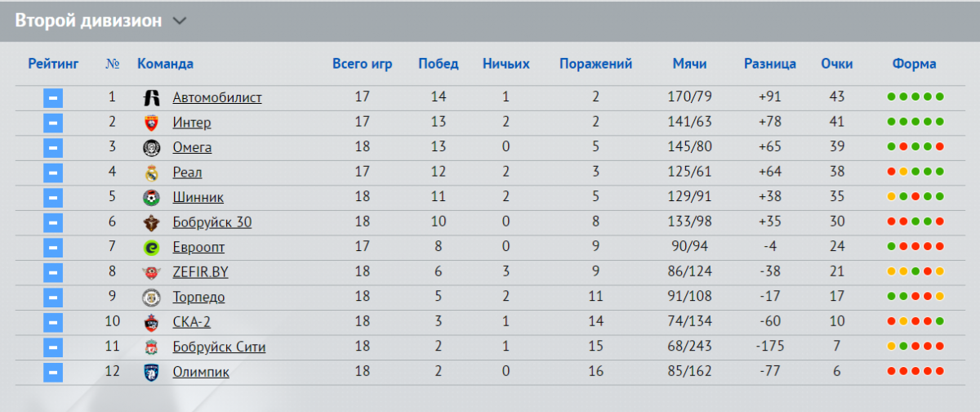Click the Реал team crest icon
This screenshot has width=980, height=412.
coord(151,172)
